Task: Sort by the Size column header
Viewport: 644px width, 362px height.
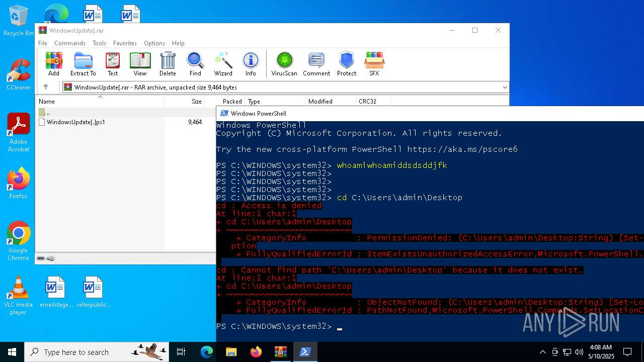Action: point(185,101)
